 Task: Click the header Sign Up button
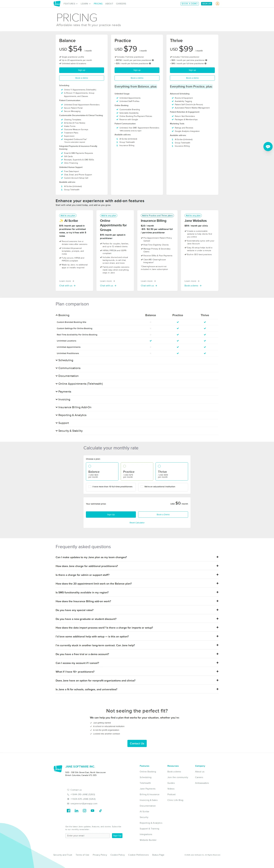pos(206,4)
